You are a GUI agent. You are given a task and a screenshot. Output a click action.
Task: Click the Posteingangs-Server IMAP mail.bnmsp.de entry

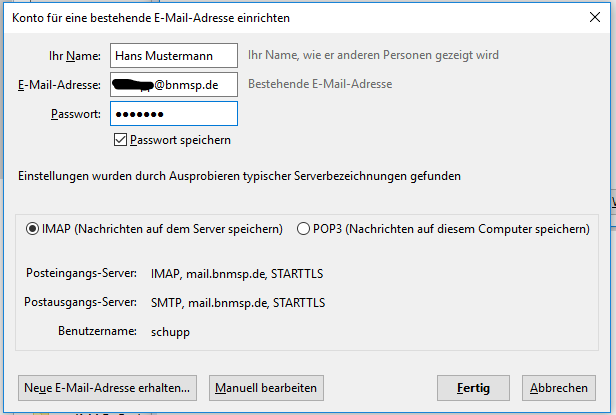pos(237,274)
